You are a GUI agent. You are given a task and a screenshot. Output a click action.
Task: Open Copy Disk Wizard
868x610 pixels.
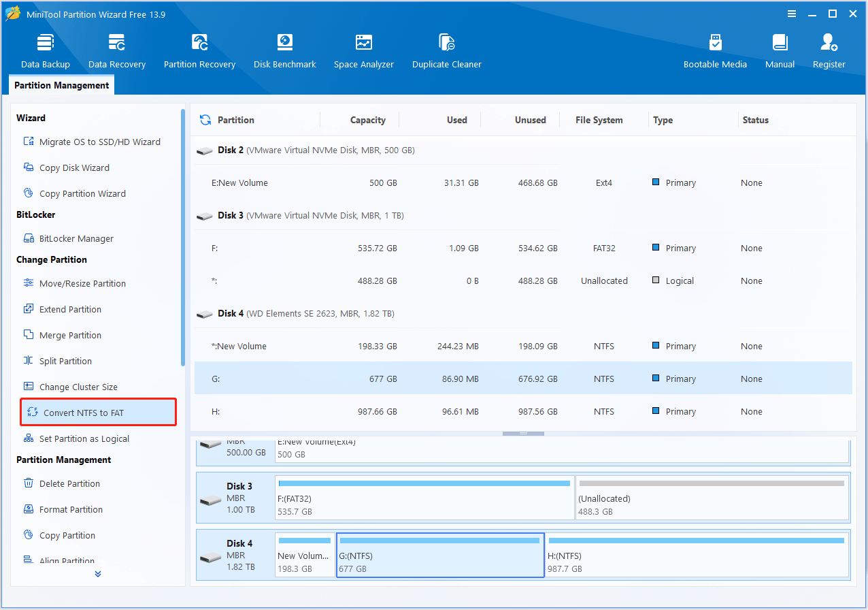click(66, 167)
